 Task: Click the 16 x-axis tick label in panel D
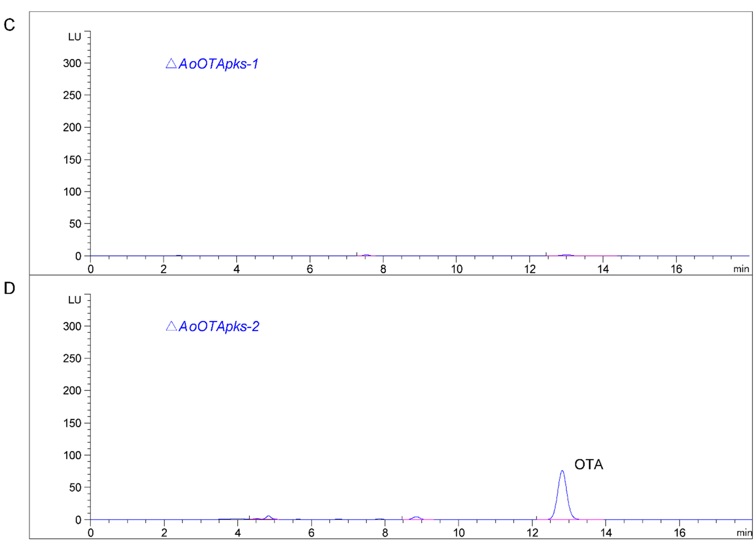(680, 533)
